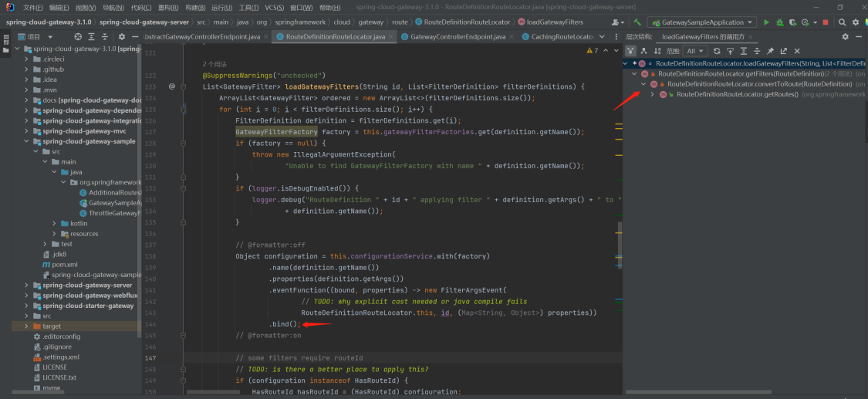Build the project with the hammer icon
The width and height of the screenshot is (868, 399).
(637, 22)
